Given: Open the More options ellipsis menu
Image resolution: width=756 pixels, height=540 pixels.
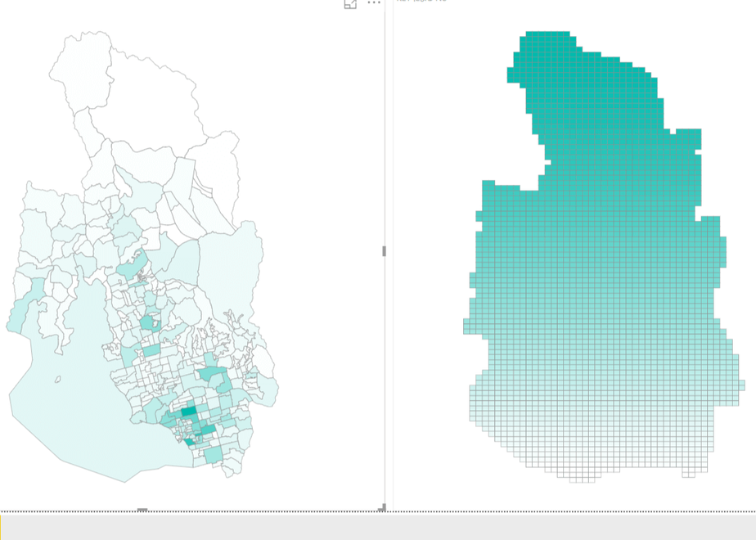Looking at the screenshot, I should [x=374, y=2].
